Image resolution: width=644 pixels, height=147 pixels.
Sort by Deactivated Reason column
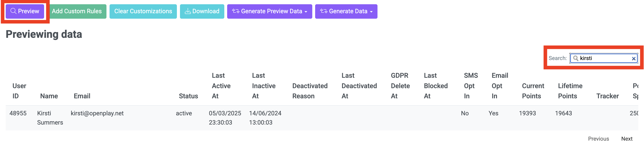tap(310, 91)
